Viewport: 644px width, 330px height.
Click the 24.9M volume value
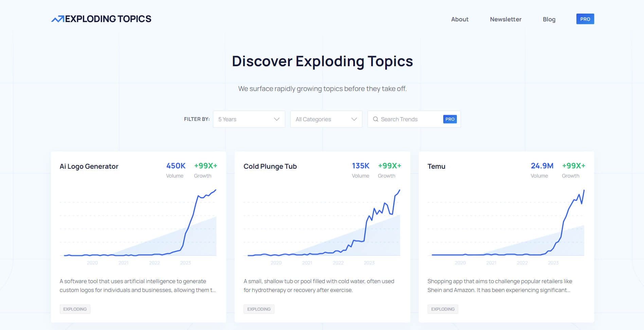coord(542,166)
